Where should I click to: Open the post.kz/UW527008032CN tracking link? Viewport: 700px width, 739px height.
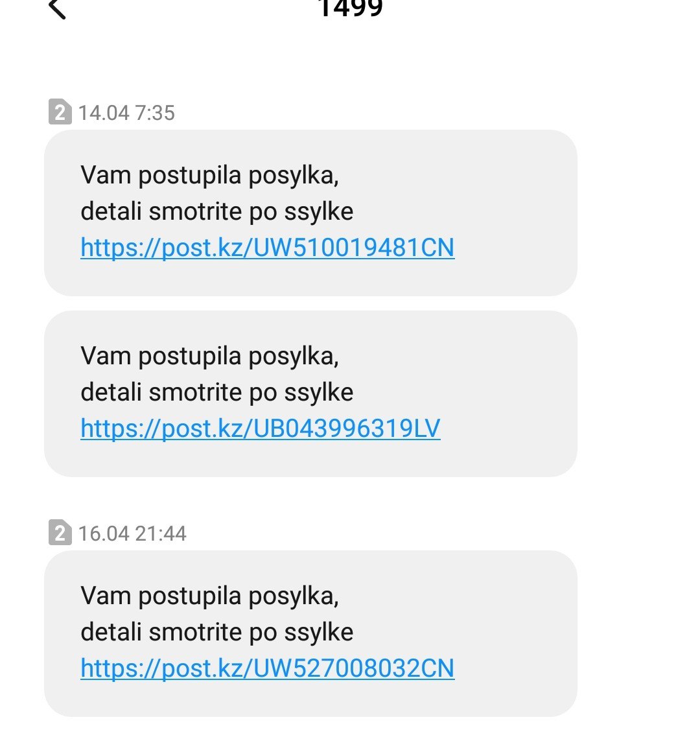[x=267, y=668]
